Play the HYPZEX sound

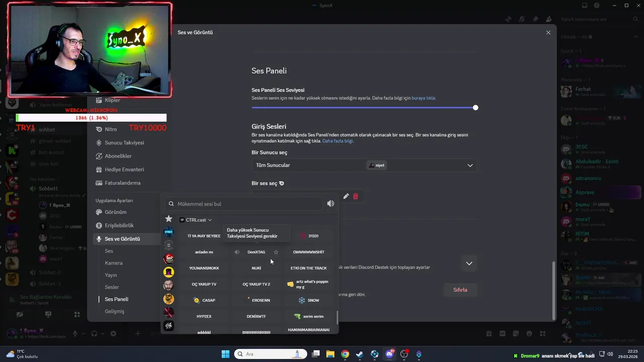[204, 316]
